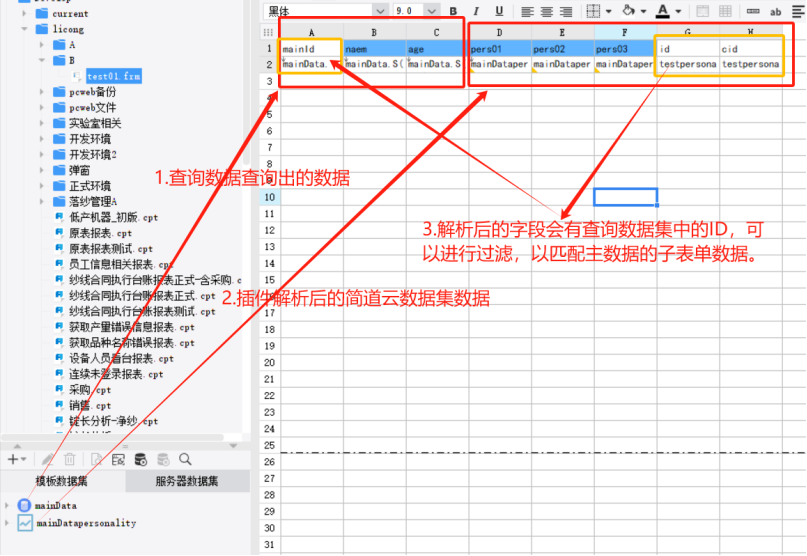Select column header E

[x=562, y=32]
